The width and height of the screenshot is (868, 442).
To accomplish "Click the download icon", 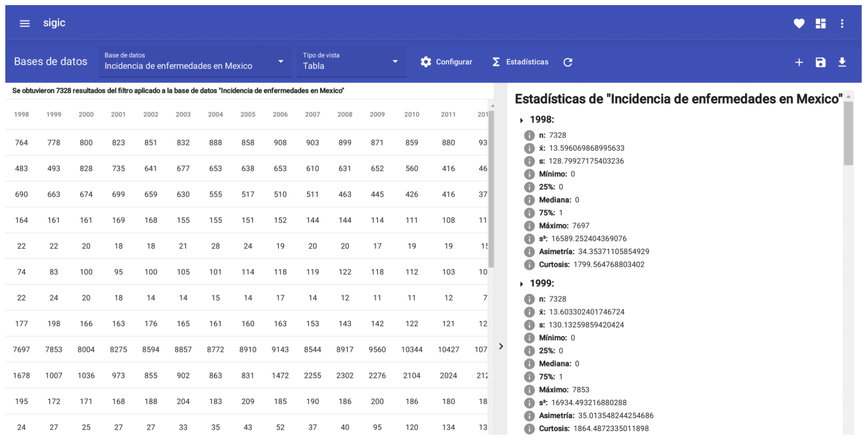I will (842, 62).
